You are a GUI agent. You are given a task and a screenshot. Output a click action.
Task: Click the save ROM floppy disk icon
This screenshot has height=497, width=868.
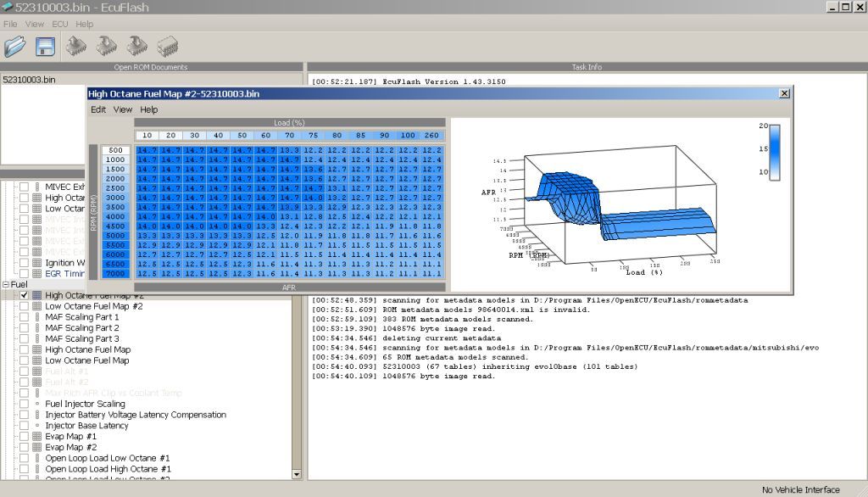tap(46, 47)
